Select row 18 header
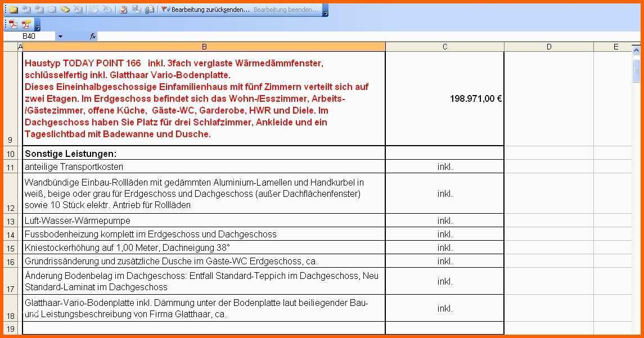Image resolution: width=644 pixels, height=338 pixels. 10,308
